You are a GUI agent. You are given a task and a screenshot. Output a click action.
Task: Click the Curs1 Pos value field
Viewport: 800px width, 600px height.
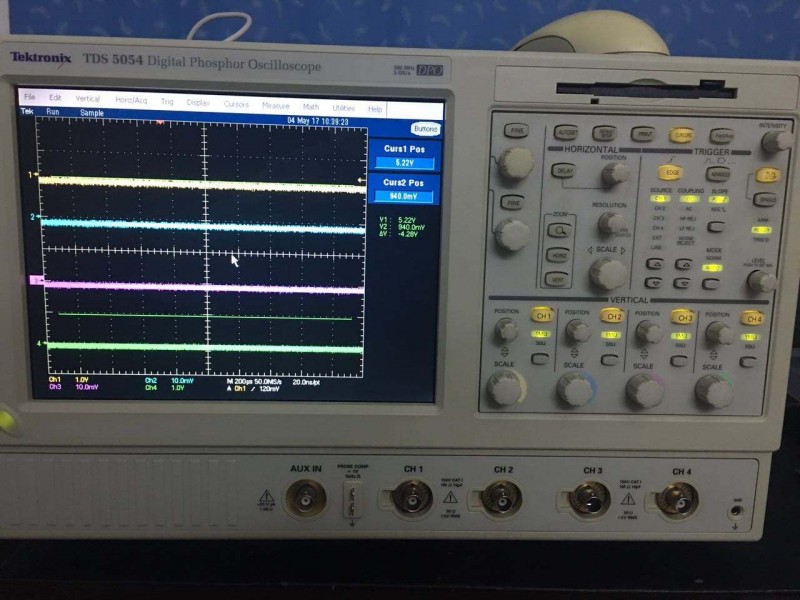404,163
